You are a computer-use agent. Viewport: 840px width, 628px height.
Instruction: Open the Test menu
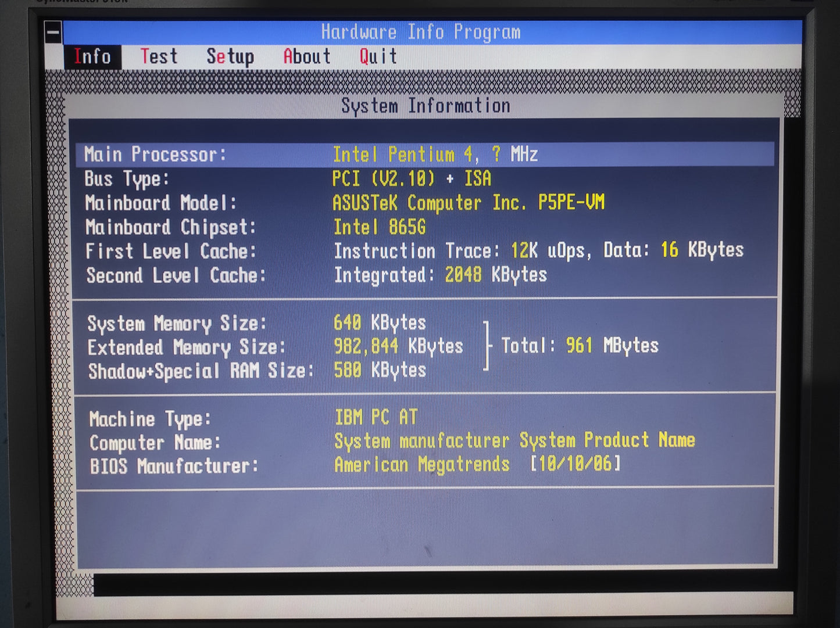click(159, 57)
